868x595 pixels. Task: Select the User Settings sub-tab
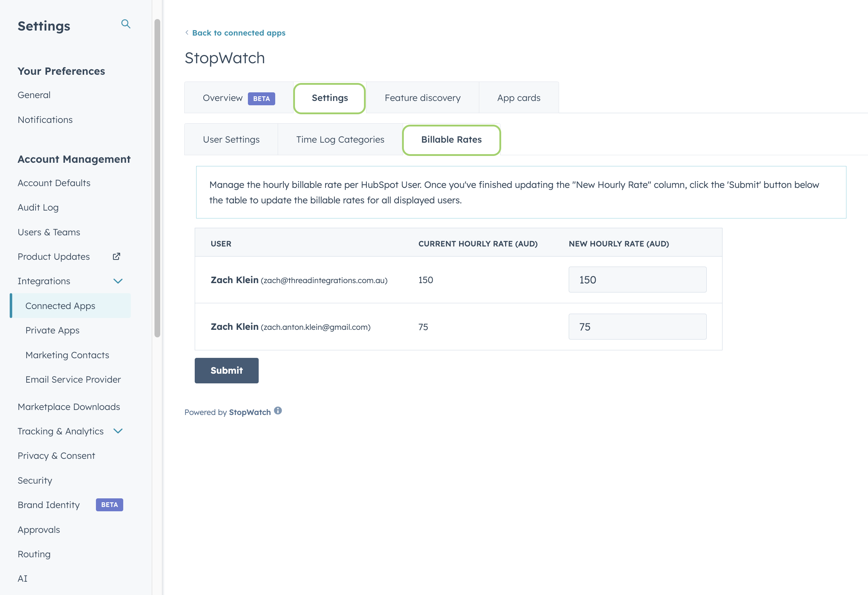tap(231, 139)
